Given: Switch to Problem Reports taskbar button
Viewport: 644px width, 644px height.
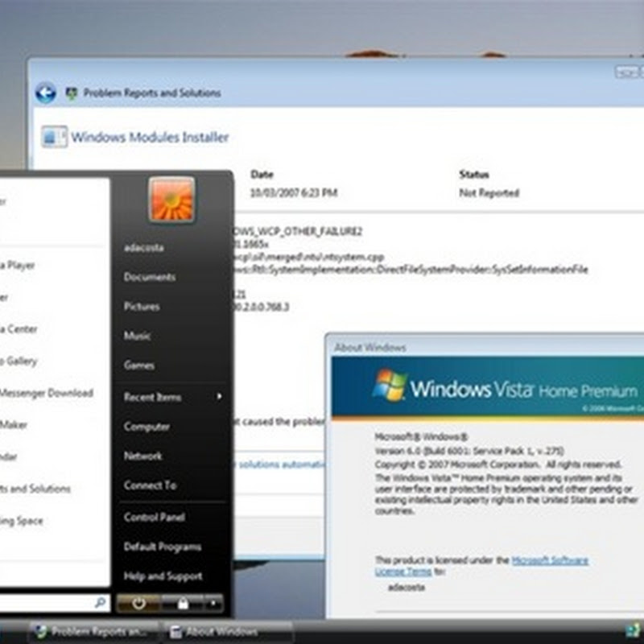Looking at the screenshot, I should [94, 631].
